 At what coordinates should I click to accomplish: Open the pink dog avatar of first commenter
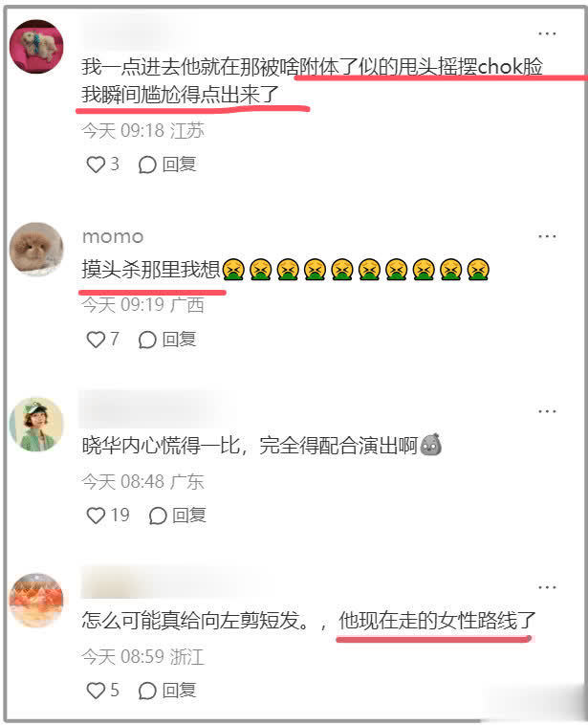(36, 47)
